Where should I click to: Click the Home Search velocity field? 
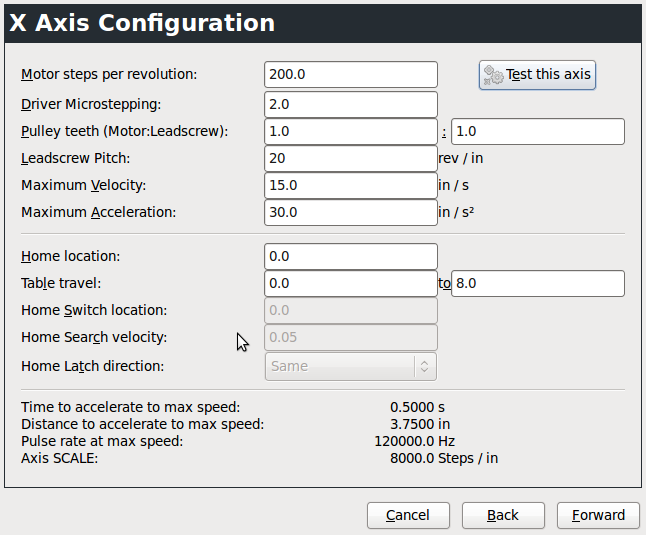pyautogui.click(x=351, y=337)
